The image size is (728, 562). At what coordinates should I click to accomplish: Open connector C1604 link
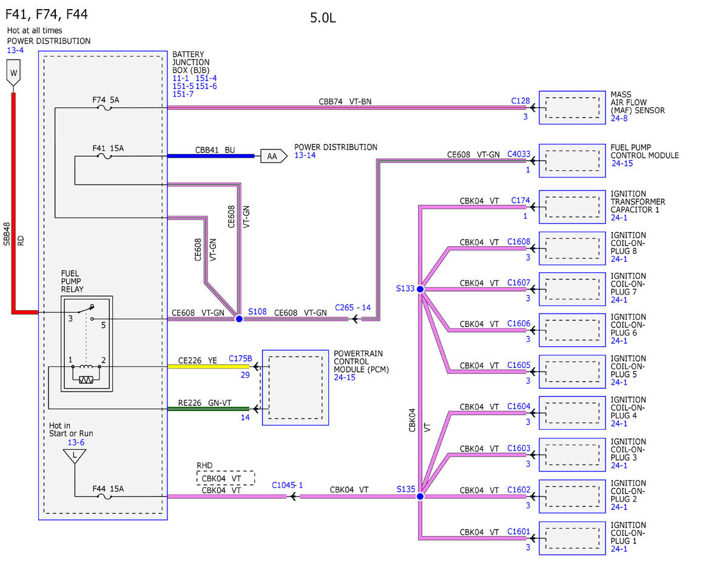click(x=519, y=407)
